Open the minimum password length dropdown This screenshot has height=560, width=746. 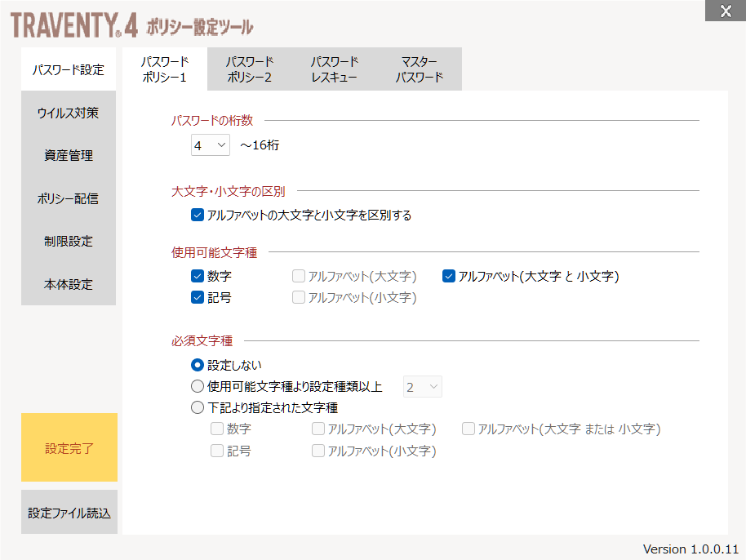(x=210, y=144)
